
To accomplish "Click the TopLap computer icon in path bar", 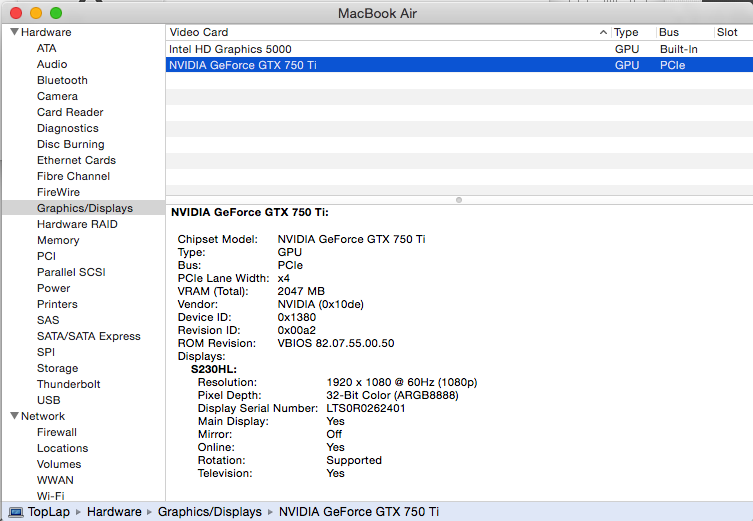I will coord(16,512).
